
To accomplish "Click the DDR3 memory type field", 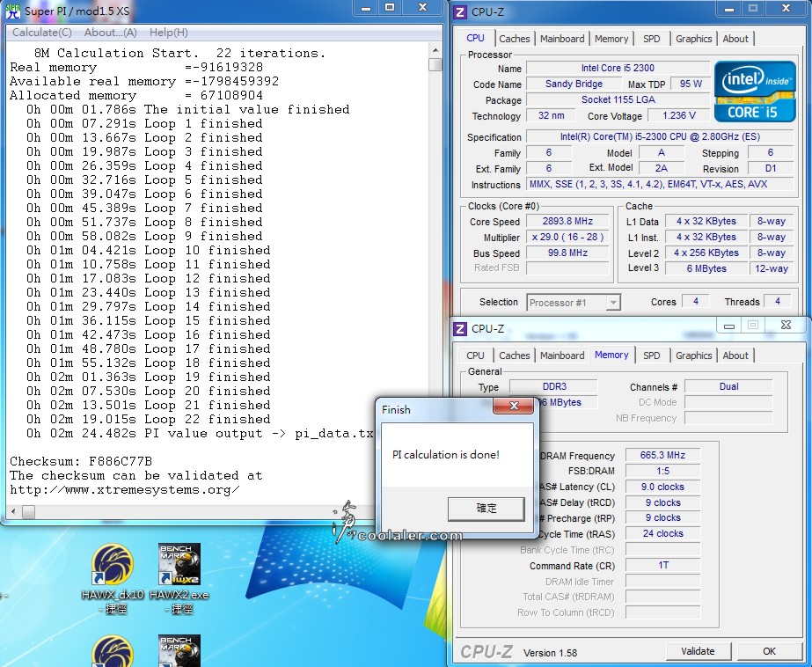I will click(554, 386).
